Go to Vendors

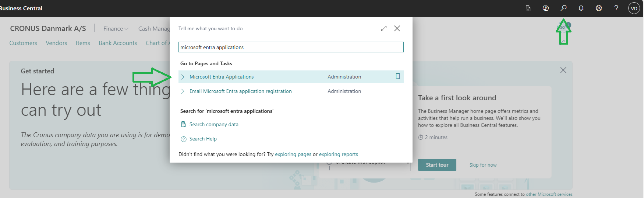[56, 43]
